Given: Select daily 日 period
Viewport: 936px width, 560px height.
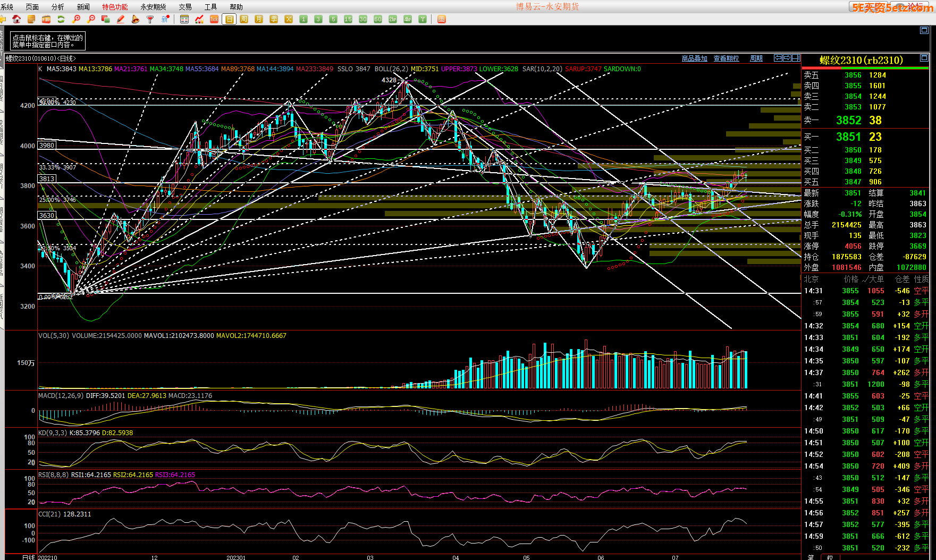Looking at the screenshot, I should coord(229,19).
